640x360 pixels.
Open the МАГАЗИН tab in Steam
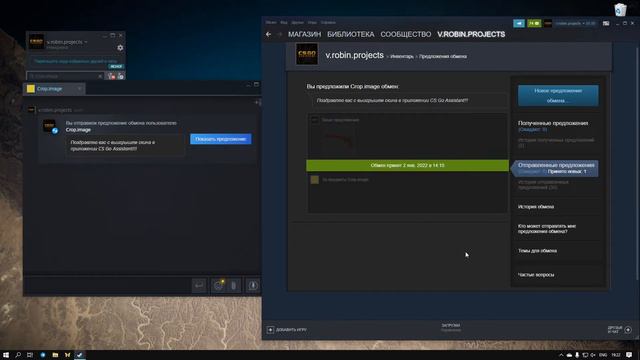[x=304, y=35]
